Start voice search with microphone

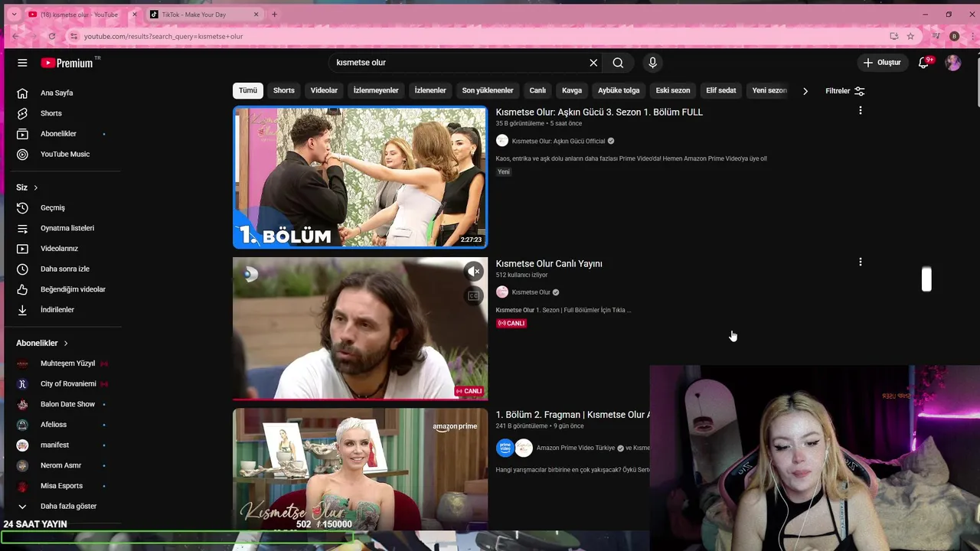pyautogui.click(x=652, y=63)
